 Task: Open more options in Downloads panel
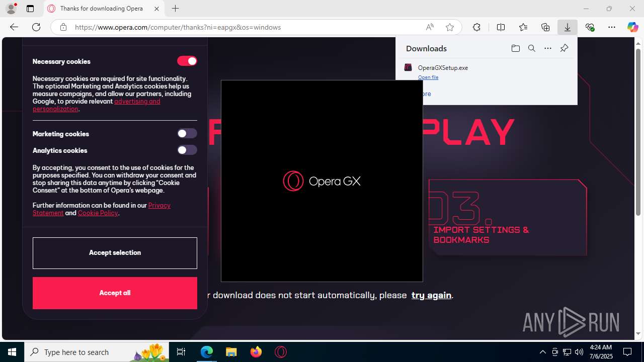tap(548, 48)
